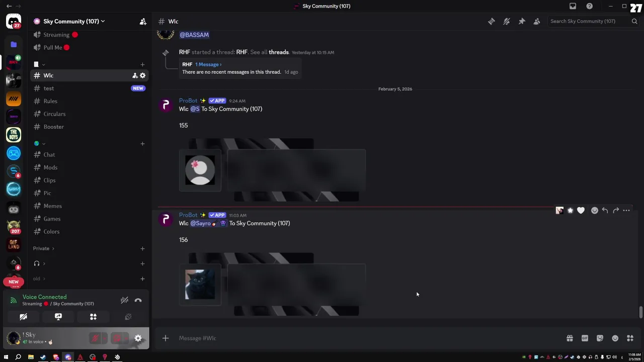Open emoji picker in message bar
This screenshot has height=362, width=644.
click(615, 338)
